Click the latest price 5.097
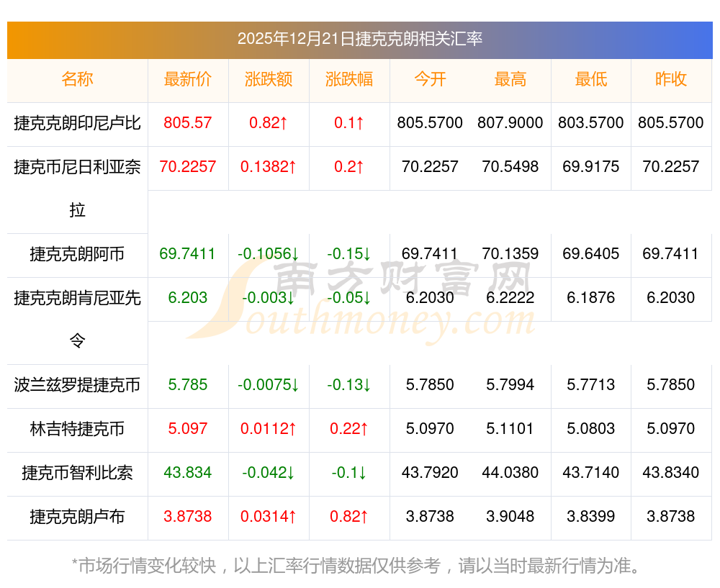The height and width of the screenshot is (588, 720). 188,429
